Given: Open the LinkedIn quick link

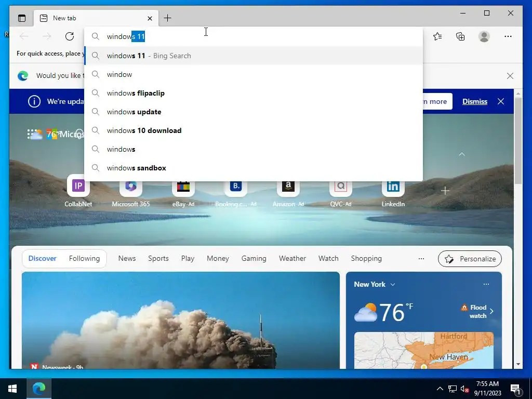Looking at the screenshot, I should tap(393, 192).
